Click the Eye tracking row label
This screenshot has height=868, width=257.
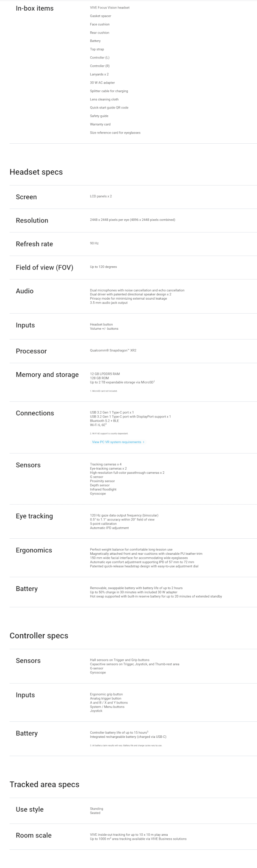[x=34, y=516]
